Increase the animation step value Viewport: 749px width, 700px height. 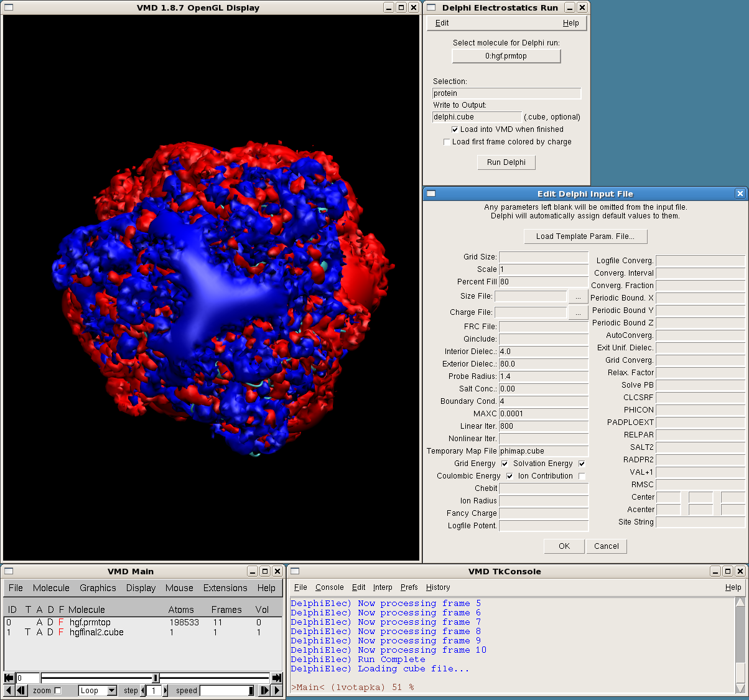(x=165, y=691)
